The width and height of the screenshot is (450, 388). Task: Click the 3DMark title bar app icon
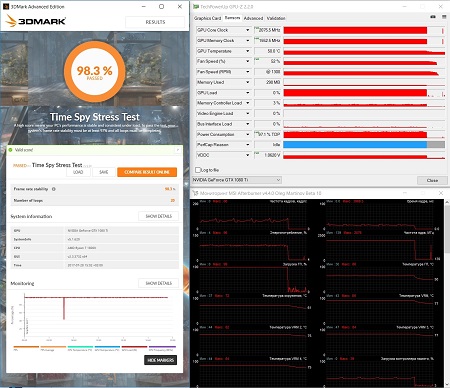[6, 7]
